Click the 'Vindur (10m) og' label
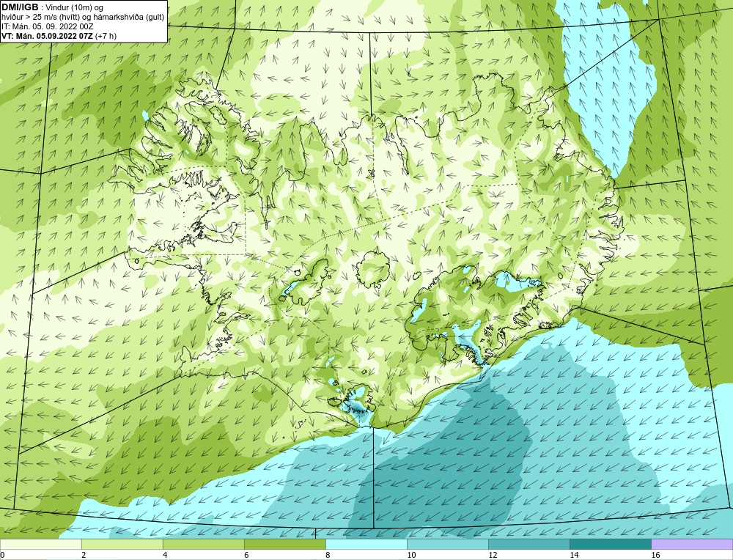 click(x=75, y=7)
